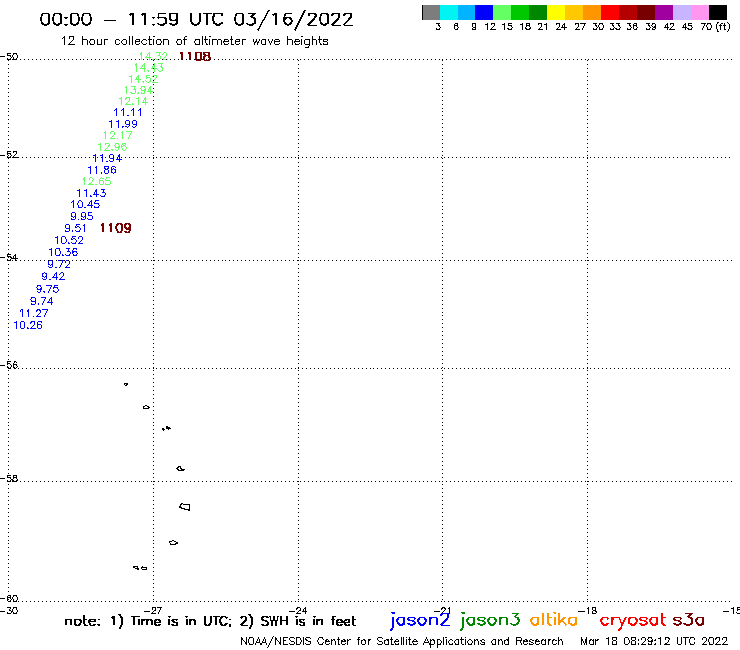Click the '70 (ft)' scale label
Screen dimensions: 740x650
[715, 27]
